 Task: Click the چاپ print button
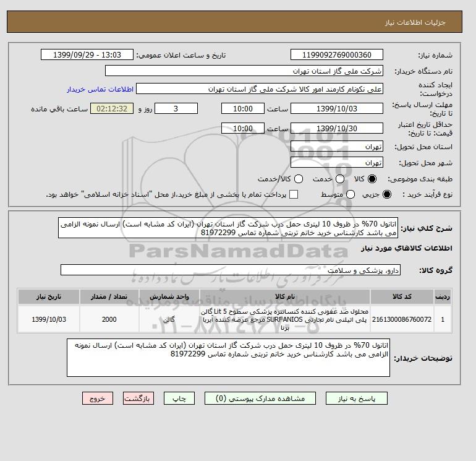click(179, 399)
